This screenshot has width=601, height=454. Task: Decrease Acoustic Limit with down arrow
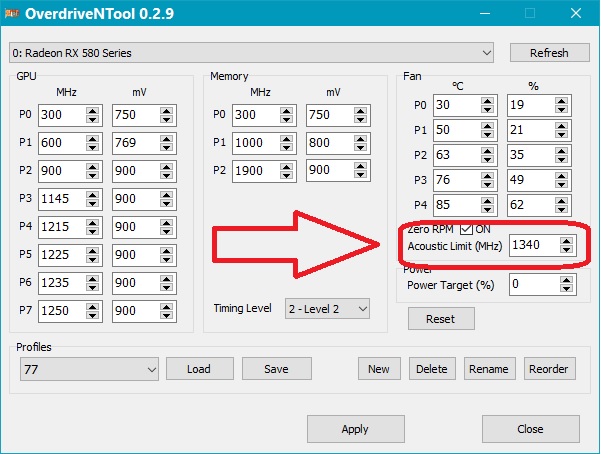click(567, 249)
